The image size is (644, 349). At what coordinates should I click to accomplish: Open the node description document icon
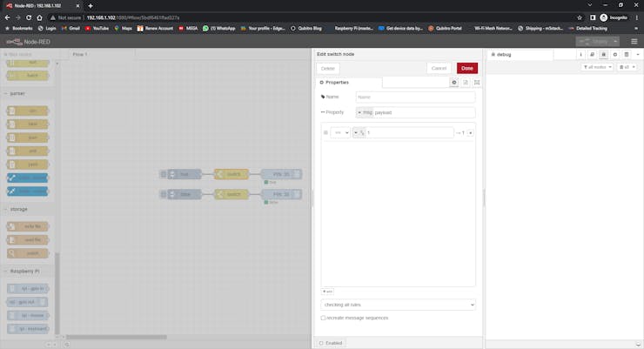pos(466,82)
